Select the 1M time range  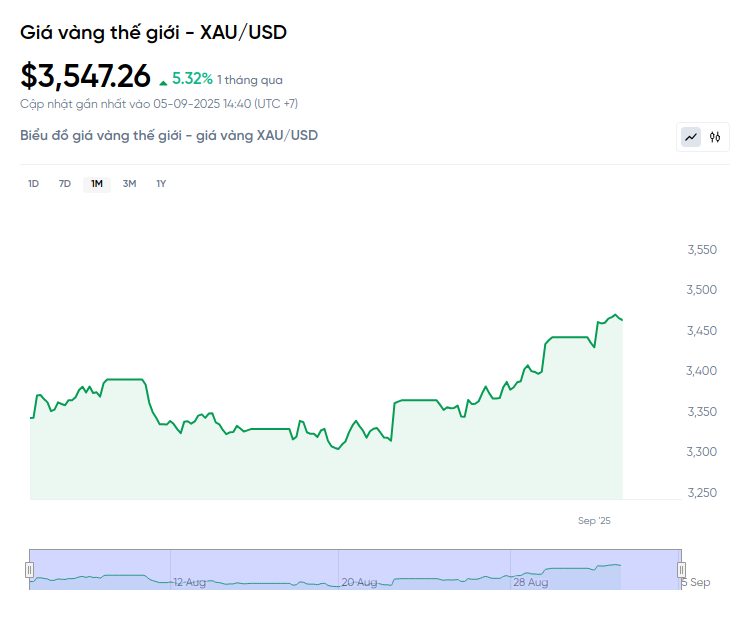97,183
